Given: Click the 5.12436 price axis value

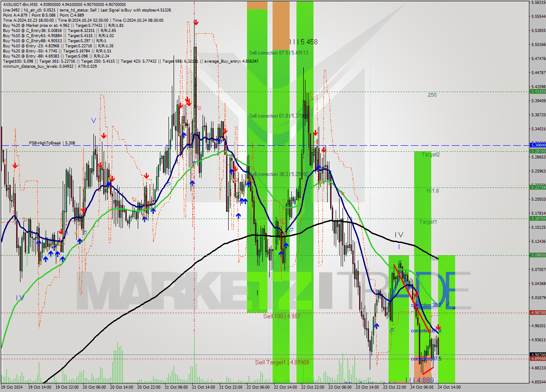Looking at the screenshot, I should point(538,242).
